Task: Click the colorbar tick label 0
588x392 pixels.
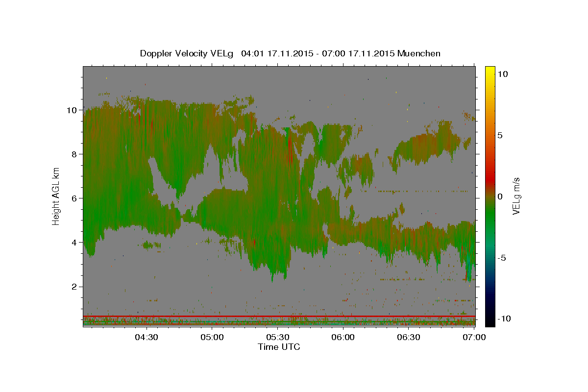Action: pyautogui.click(x=500, y=196)
